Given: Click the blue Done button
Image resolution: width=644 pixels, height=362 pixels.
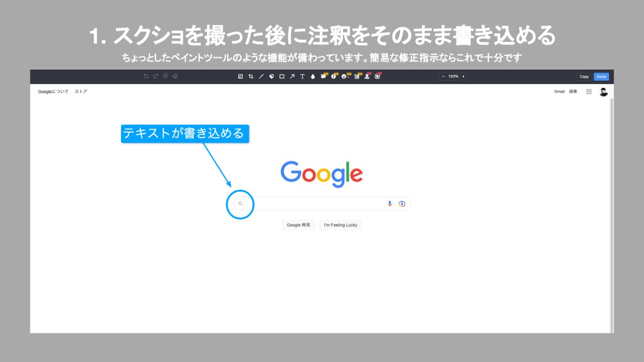Looking at the screenshot, I should coord(601,77).
